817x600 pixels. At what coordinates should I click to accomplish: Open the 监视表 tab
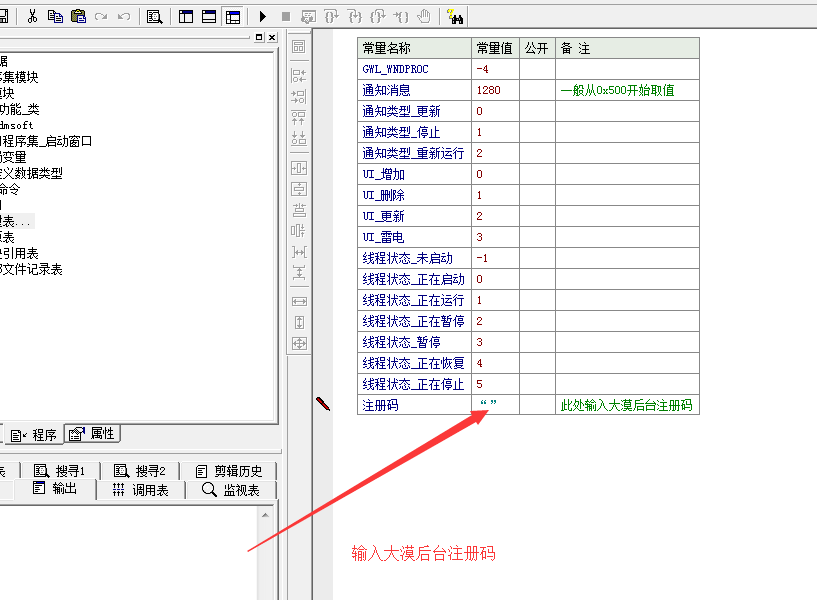(231, 490)
